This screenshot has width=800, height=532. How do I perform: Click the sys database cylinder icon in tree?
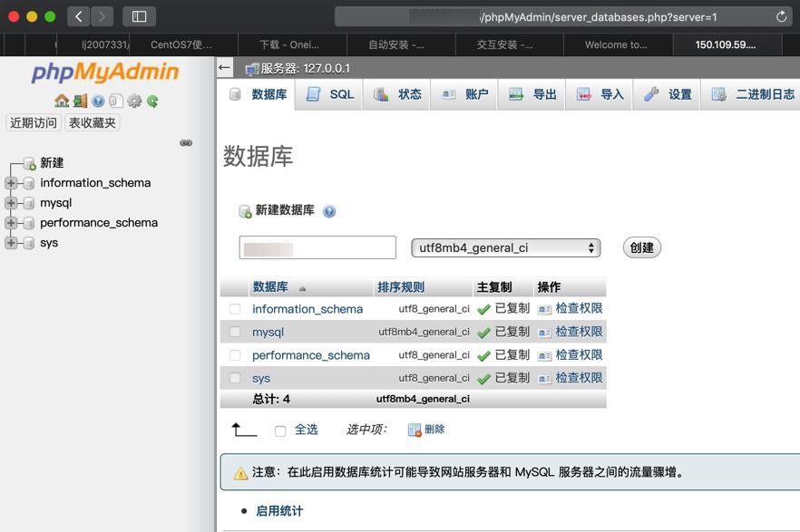(x=29, y=243)
